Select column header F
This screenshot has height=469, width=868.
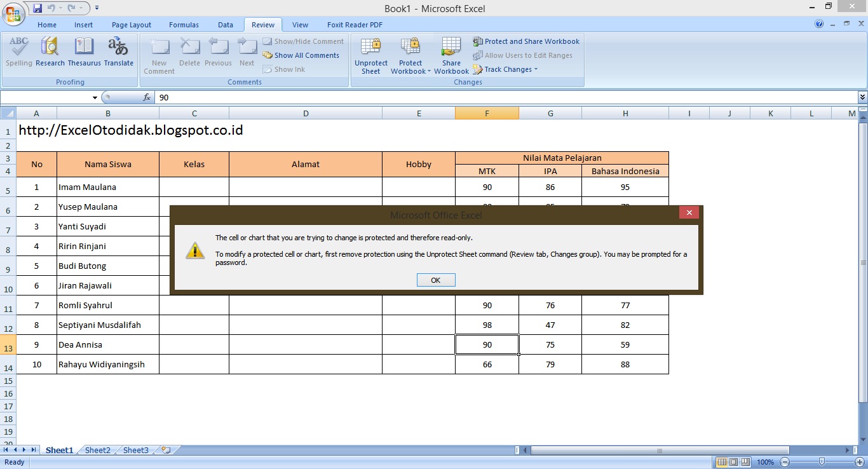[x=487, y=113]
